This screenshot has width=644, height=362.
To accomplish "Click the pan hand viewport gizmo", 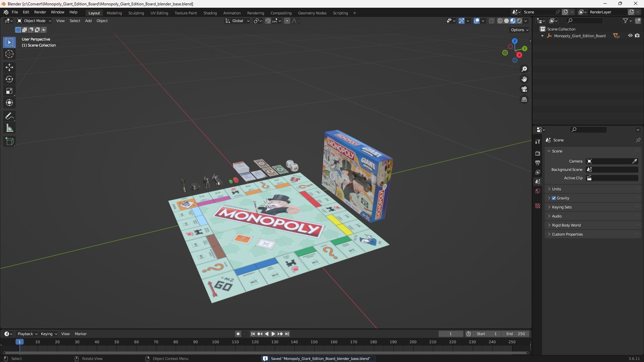I will tap(524, 79).
